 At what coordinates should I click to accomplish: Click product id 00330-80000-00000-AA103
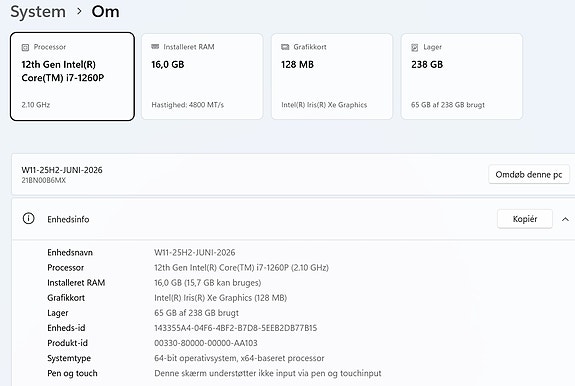206,343
